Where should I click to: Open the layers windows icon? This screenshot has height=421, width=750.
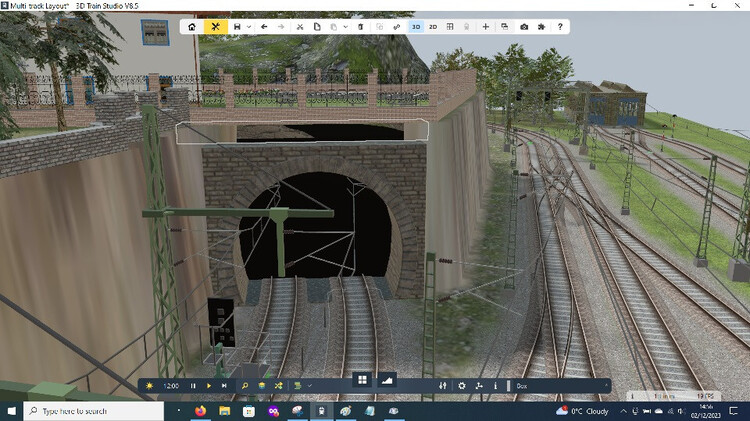pos(505,27)
